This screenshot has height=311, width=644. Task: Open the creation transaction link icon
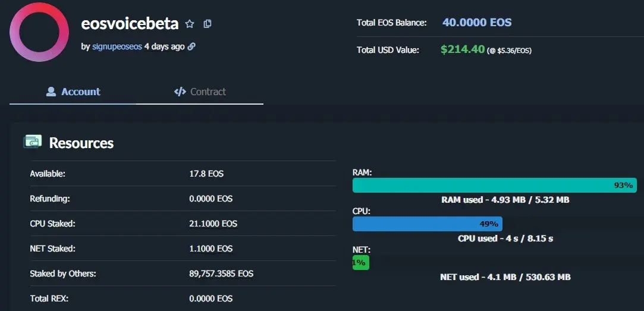pyautogui.click(x=191, y=46)
